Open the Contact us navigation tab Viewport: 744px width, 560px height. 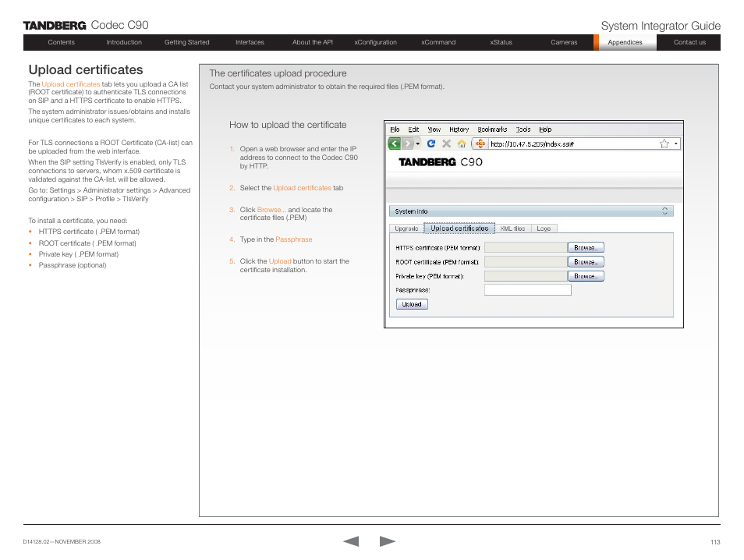[689, 42]
